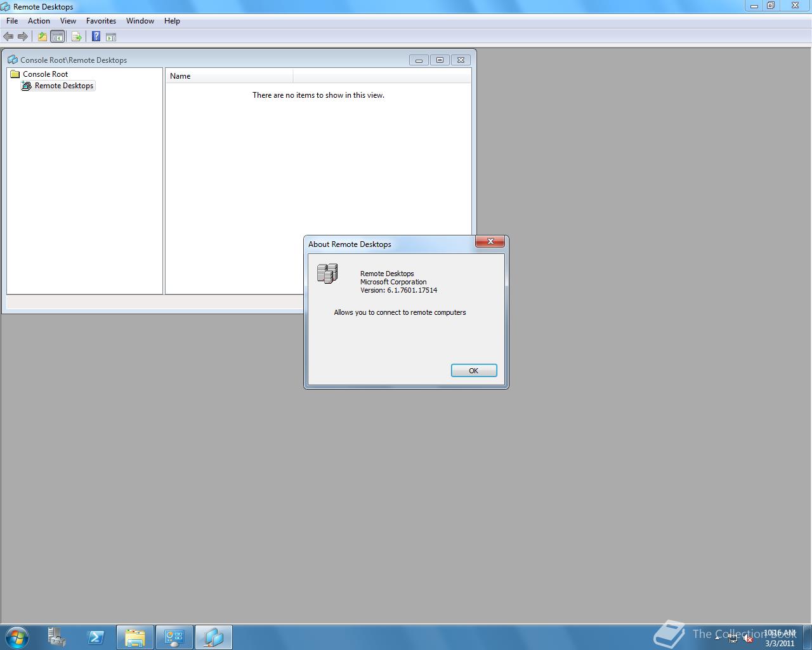Click the muted volume icon in tray
The height and width of the screenshot is (650, 812).
pos(748,639)
